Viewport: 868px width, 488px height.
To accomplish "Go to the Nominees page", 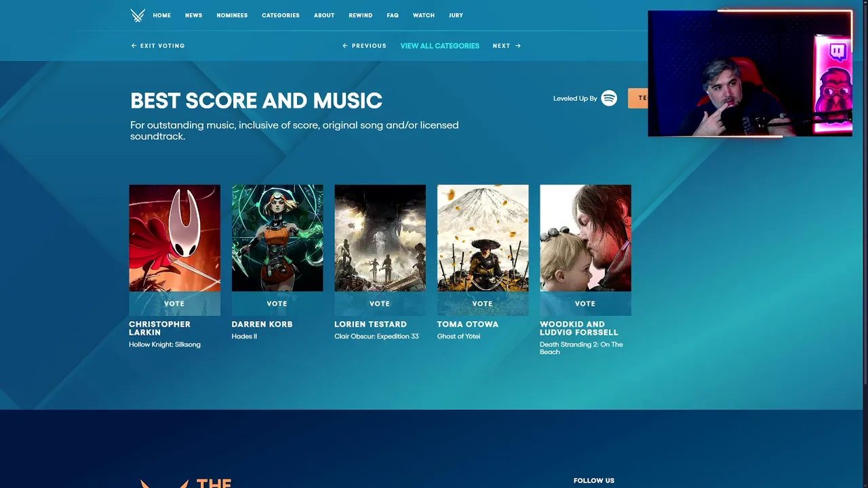I will (232, 16).
